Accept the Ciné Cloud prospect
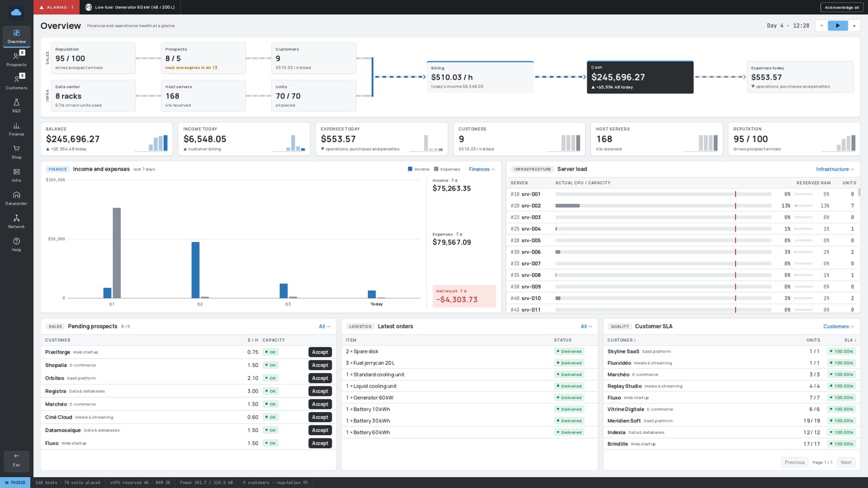 tap(320, 417)
